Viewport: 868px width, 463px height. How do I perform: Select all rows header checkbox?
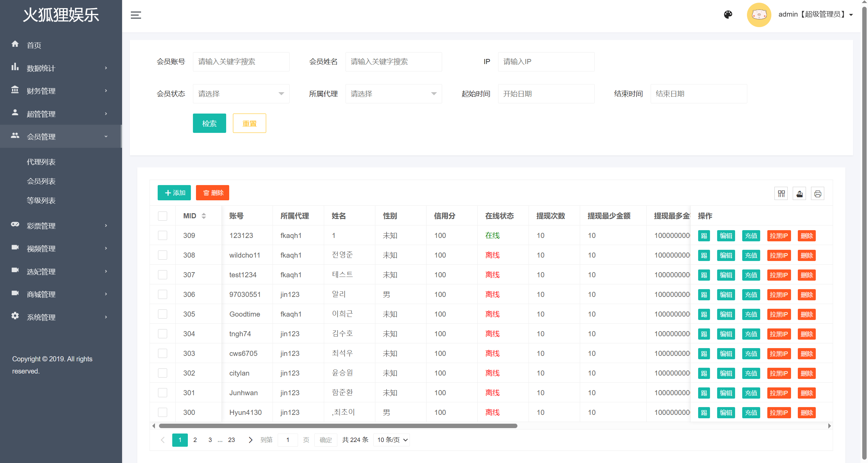click(x=163, y=216)
